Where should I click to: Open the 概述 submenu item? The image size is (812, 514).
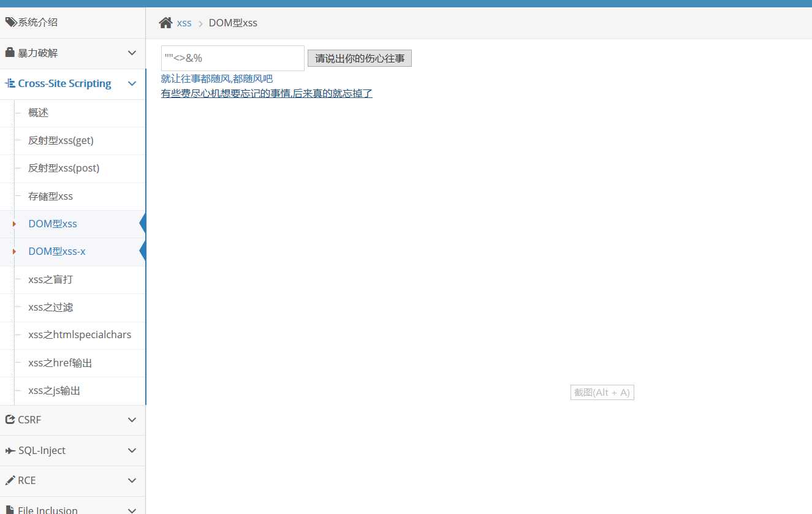73,113
